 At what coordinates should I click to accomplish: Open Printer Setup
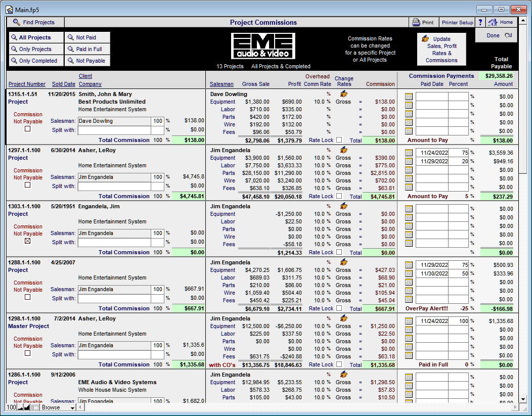[457, 22]
